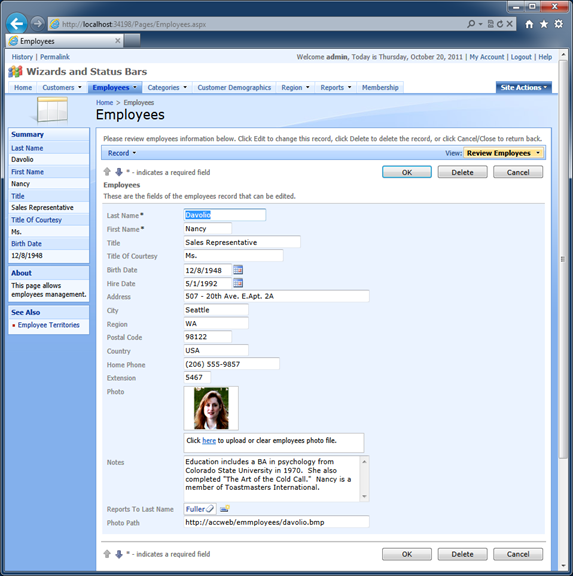The height and width of the screenshot is (576, 573).
Task: Click the compatibility view icon in address bar
Action: pos(491,24)
